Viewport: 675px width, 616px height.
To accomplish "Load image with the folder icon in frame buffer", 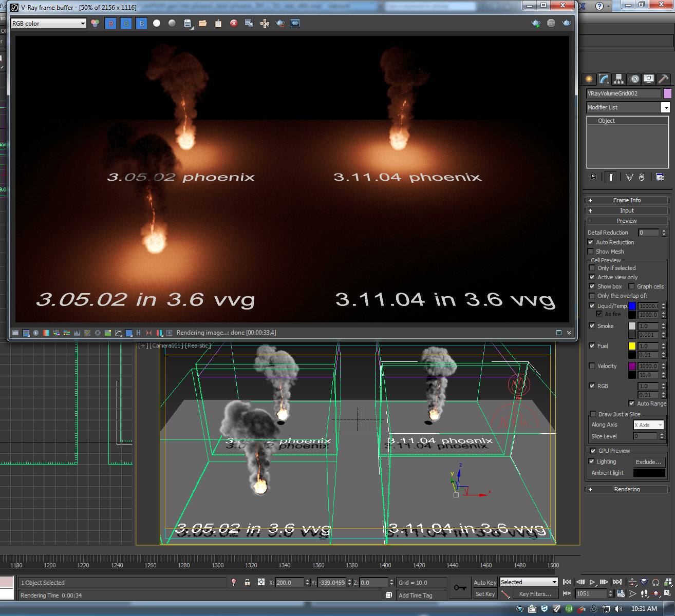I will (x=203, y=24).
